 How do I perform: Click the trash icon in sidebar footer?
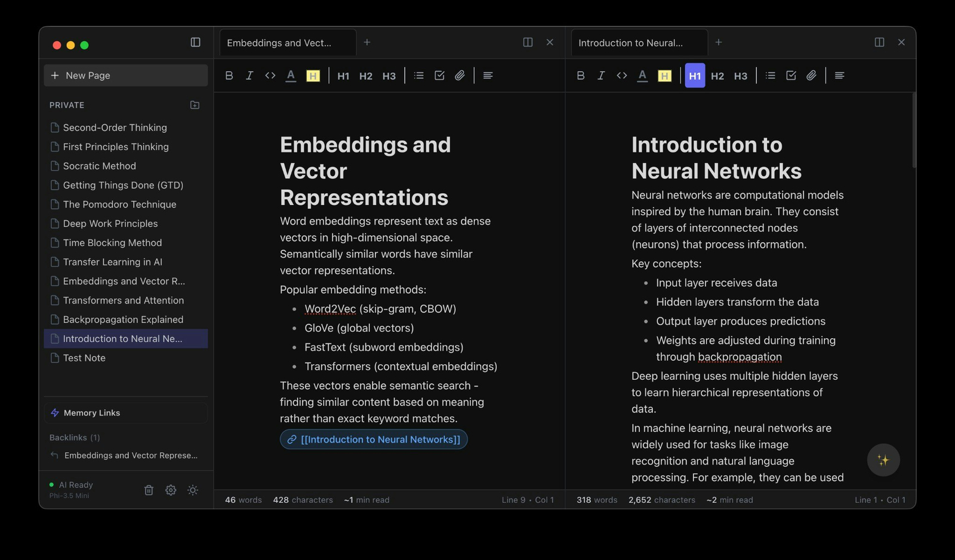[x=149, y=490]
